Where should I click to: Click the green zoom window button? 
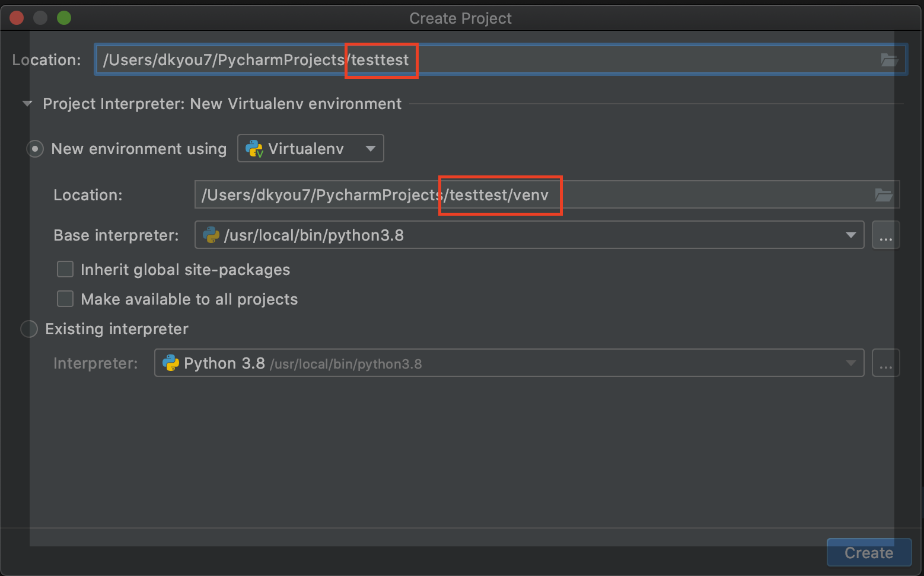[64, 18]
